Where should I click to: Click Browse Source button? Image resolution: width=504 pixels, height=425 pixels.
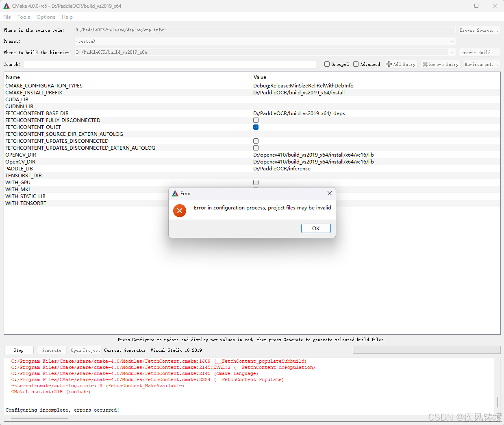479,30
